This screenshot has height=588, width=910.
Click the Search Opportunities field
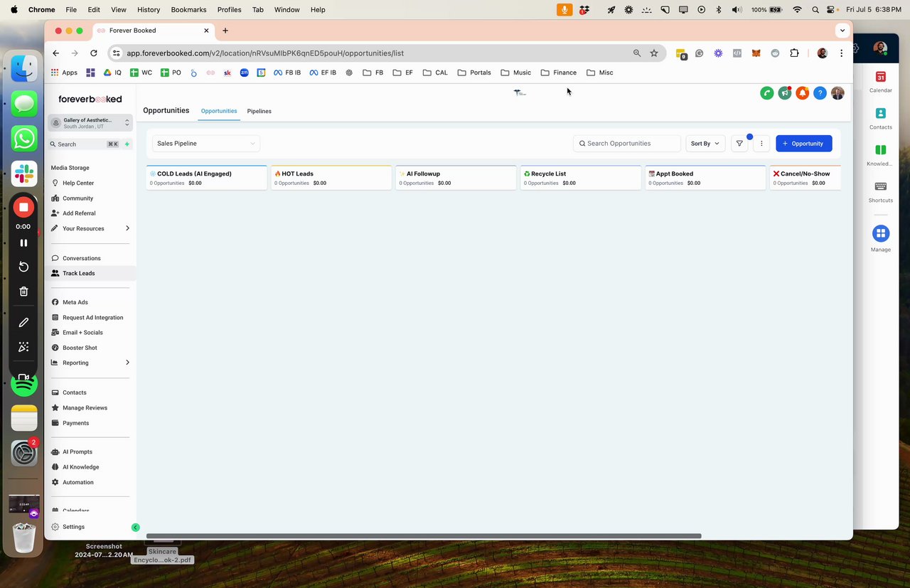tap(627, 144)
